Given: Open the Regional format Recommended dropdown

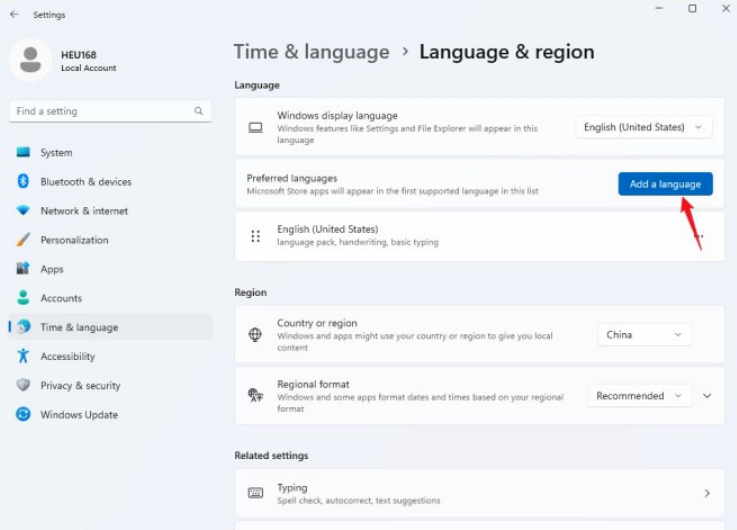Looking at the screenshot, I should (x=639, y=396).
